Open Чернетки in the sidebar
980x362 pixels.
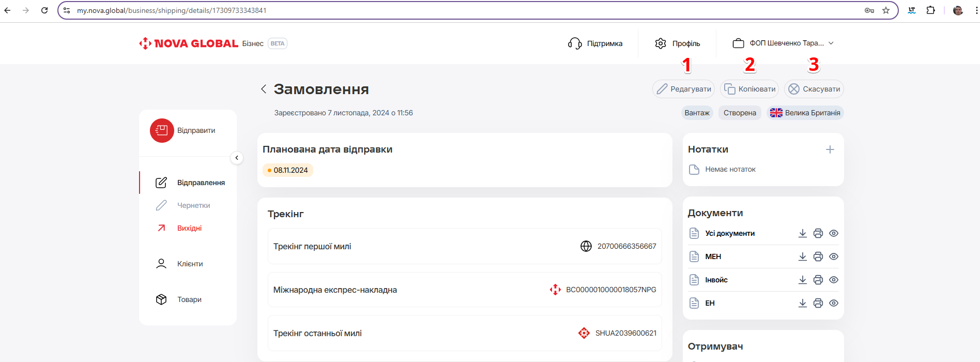pyautogui.click(x=193, y=205)
